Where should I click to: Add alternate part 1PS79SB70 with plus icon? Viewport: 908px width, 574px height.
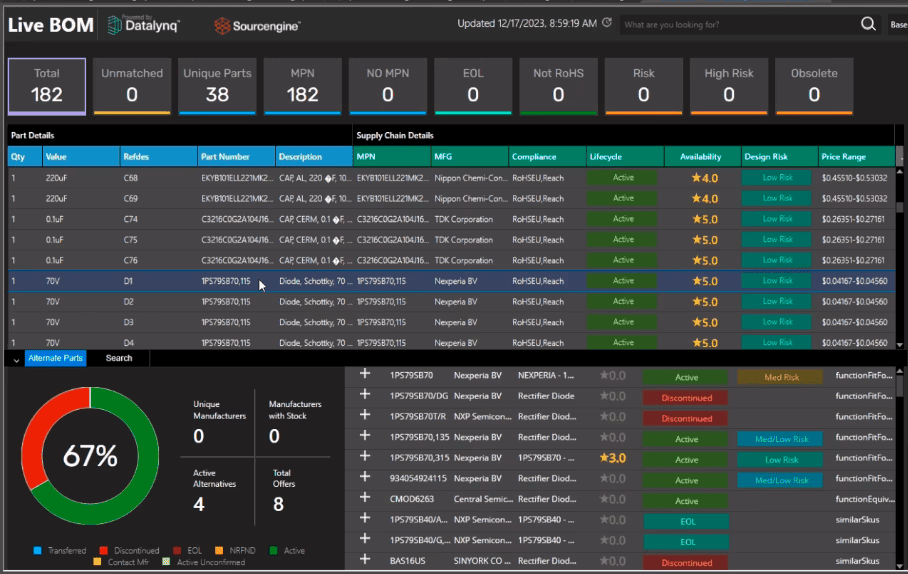(365, 374)
